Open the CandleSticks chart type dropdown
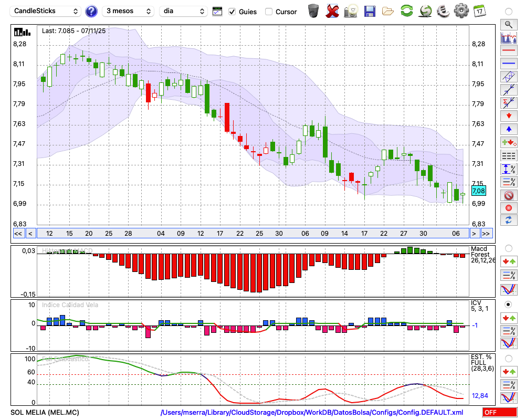 [46, 11]
